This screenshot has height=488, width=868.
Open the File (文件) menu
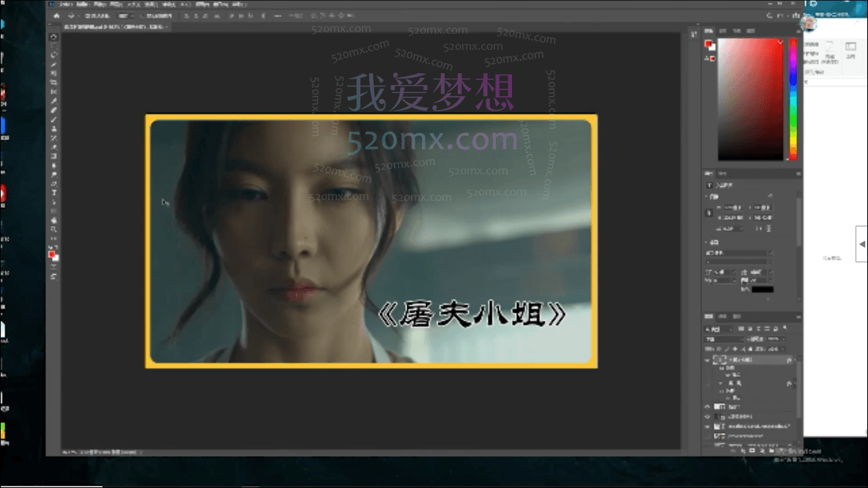pos(66,4)
